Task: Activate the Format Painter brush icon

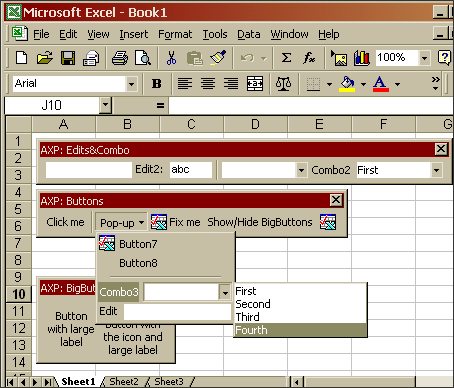Action: [218, 58]
